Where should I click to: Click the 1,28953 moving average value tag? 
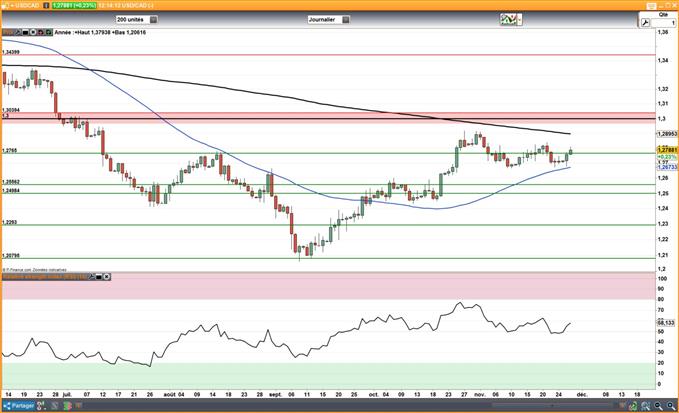667,134
